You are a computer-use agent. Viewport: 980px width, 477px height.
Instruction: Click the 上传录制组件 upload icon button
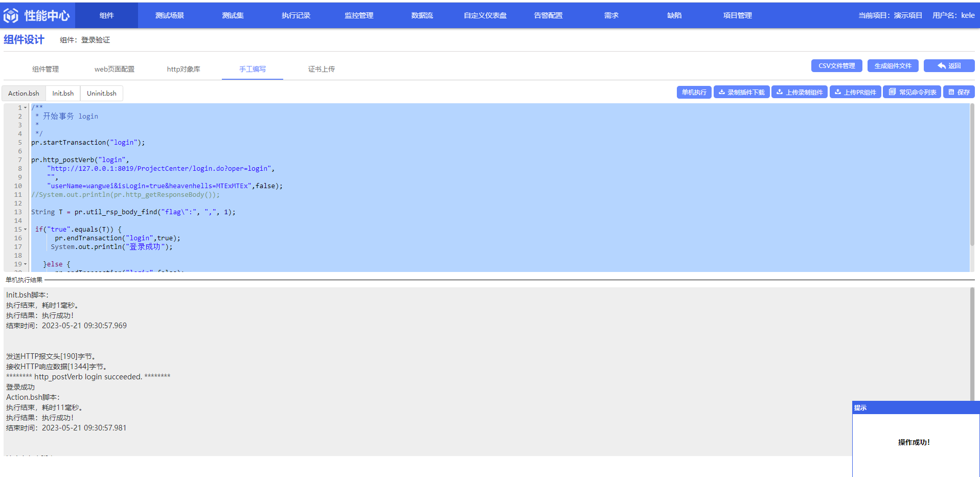point(800,92)
